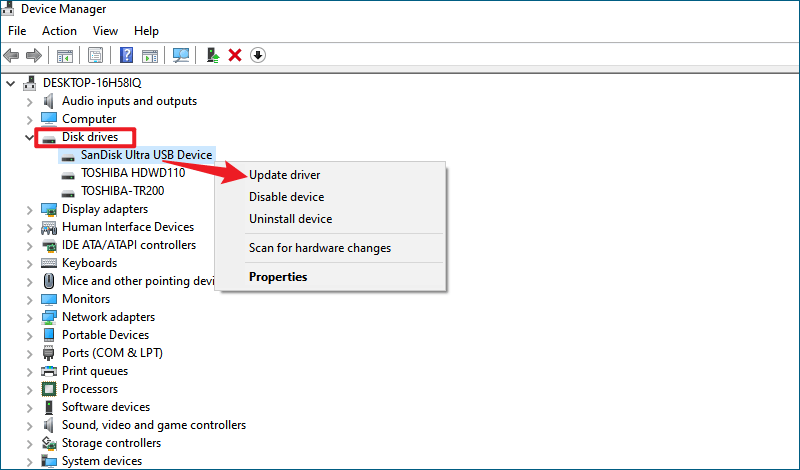This screenshot has height=470, width=800.
Task: Expand the Computer category chevron
Action: coord(30,120)
